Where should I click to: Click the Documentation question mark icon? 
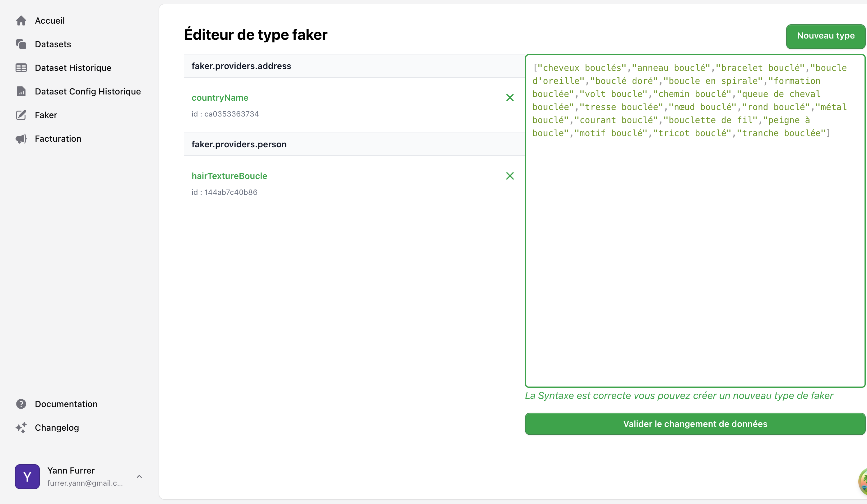pyautogui.click(x=21, y=404)
